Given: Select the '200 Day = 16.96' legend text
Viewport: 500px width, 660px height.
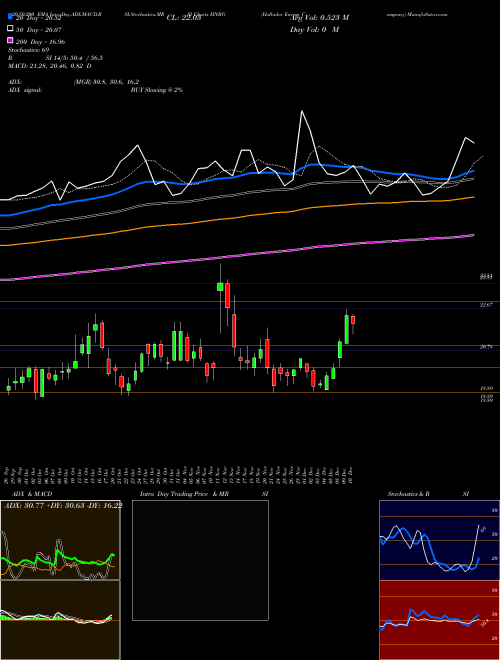Looking at the screenshot, I should (x=41, y=42).
